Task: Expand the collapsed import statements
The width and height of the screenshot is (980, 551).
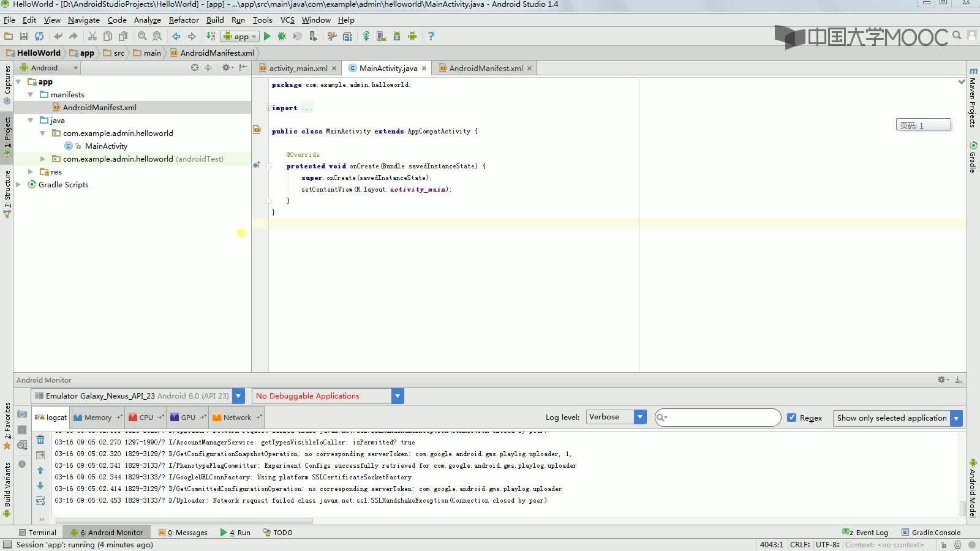Action: click(x=268, y=108)
